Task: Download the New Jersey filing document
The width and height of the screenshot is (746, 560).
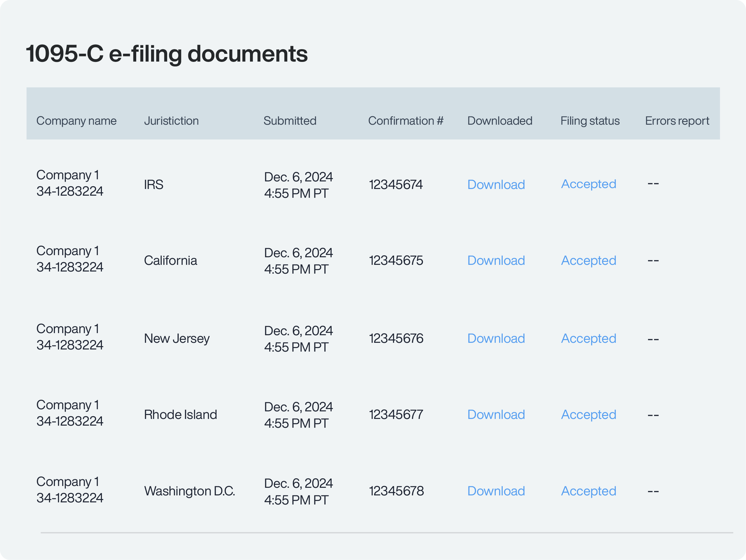Action: coord(496,338)
